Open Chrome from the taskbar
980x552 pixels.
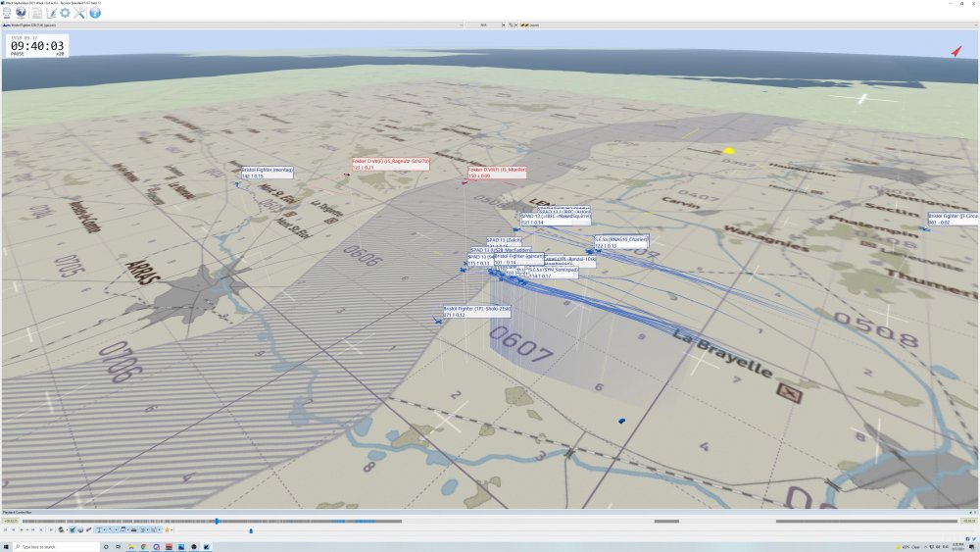[144, 547]
